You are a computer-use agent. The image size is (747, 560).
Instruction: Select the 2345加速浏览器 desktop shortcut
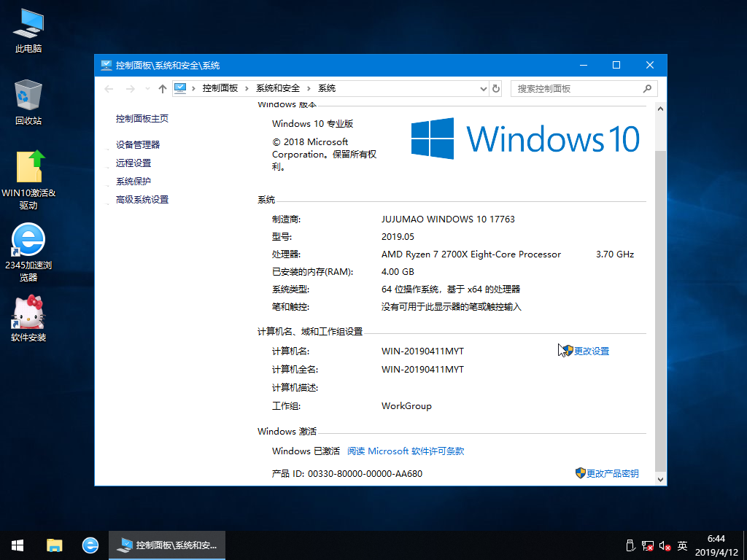click(x=28, y=252)
